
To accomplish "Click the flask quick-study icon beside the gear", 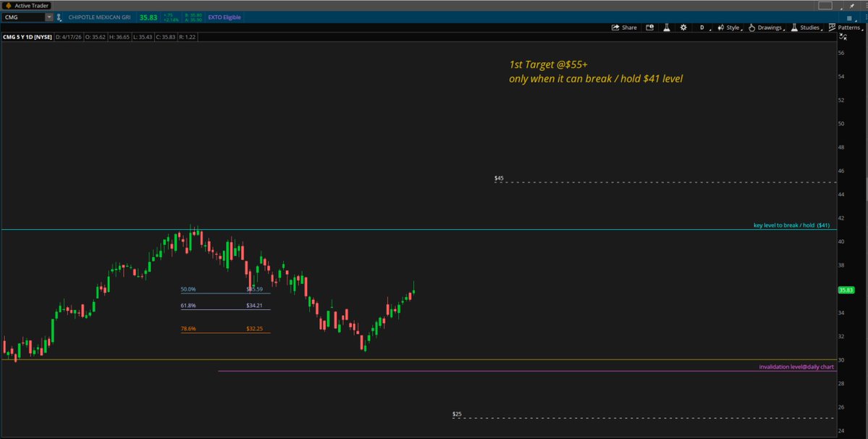I will (666, 27).
